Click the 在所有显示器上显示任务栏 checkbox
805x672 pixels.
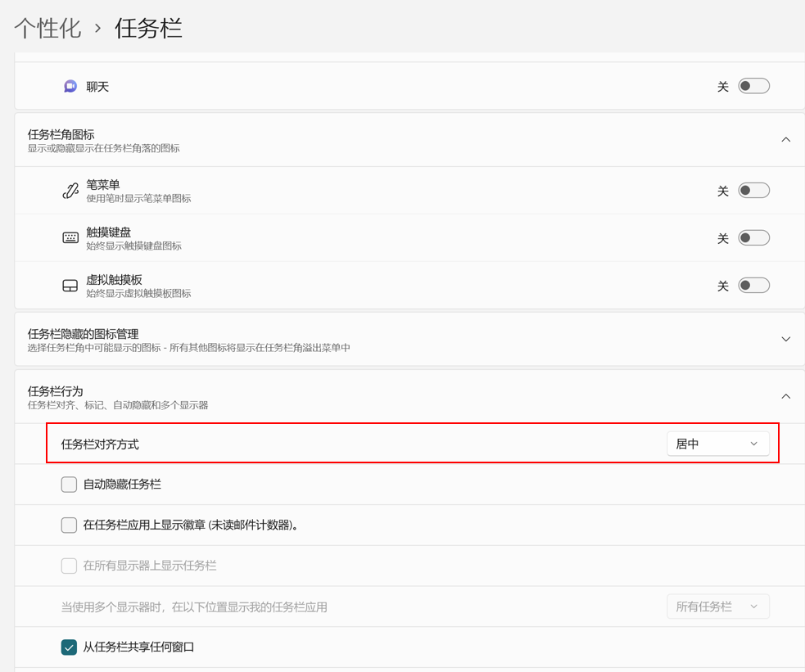point(69,566)
